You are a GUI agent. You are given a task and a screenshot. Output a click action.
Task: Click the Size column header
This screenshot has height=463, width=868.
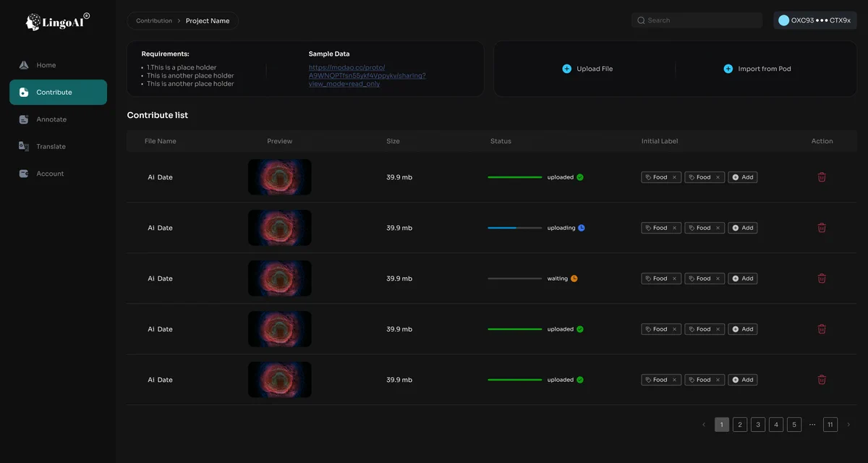click(x=393, y=141)
